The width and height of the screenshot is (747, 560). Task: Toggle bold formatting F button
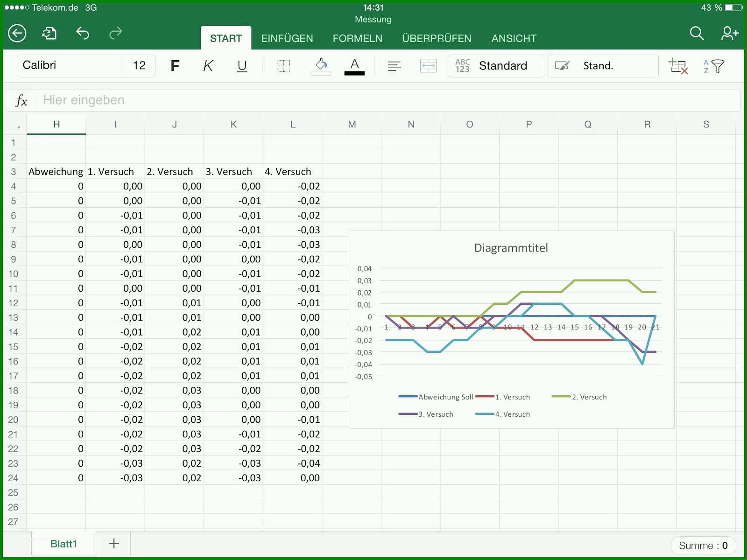pos(175,66)
